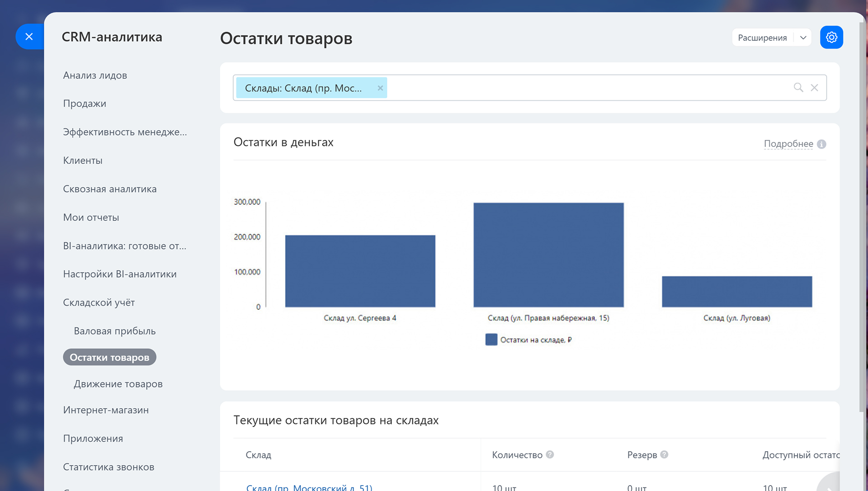Click the help icon beside Резерв
Image resolution: width=868 pixels, height=491 pixels.
(664, 455)
